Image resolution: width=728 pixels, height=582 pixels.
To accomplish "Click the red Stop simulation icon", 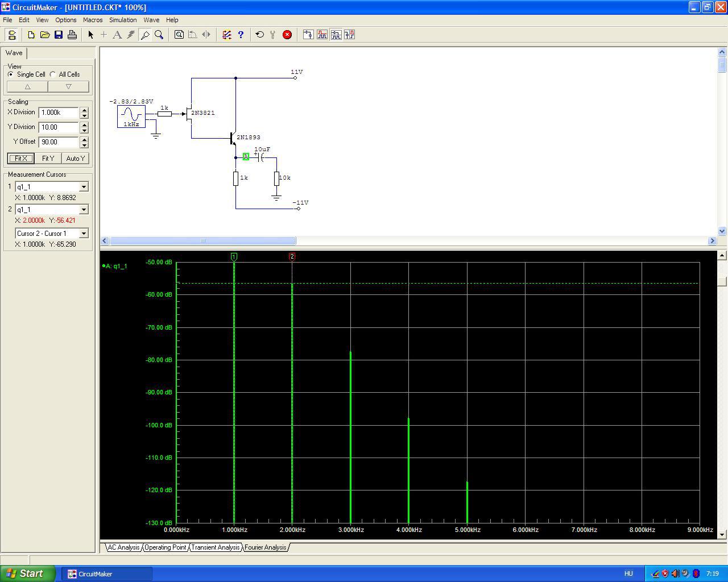I will click(x=287, y=35).
